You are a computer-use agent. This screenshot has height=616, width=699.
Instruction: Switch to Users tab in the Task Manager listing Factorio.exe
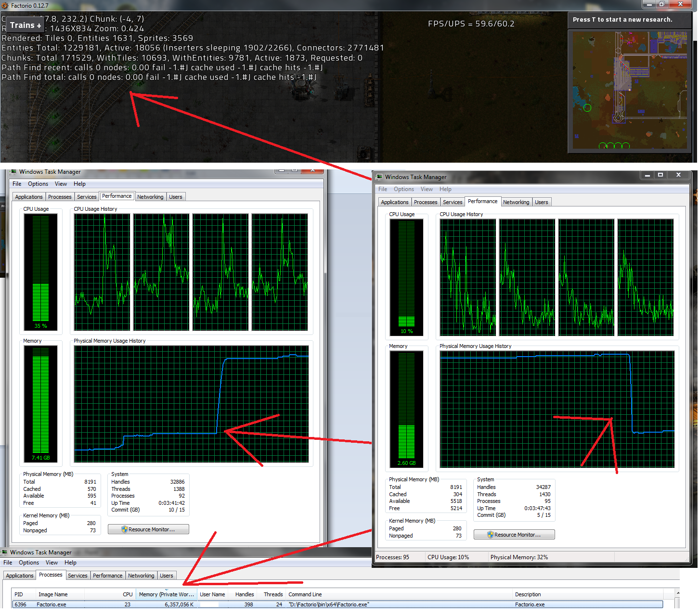[167, 576]
